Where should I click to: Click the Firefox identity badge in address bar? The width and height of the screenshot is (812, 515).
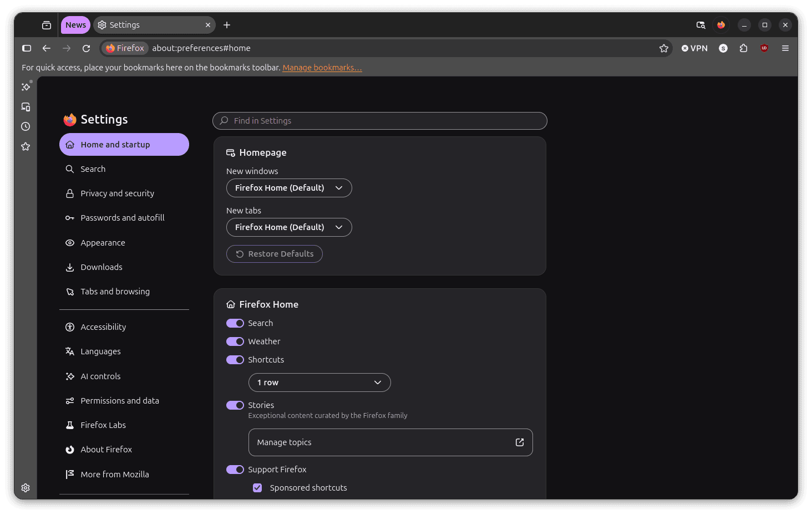125,48
